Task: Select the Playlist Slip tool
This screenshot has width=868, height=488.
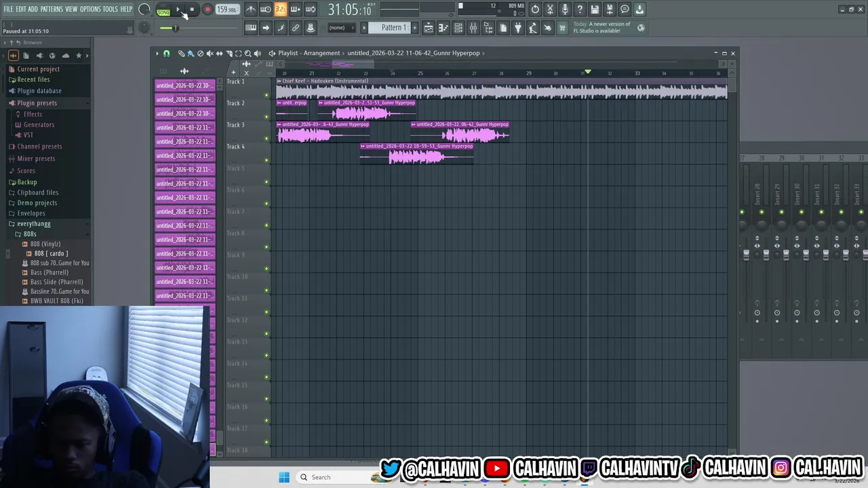Action: tap(219, 53)
